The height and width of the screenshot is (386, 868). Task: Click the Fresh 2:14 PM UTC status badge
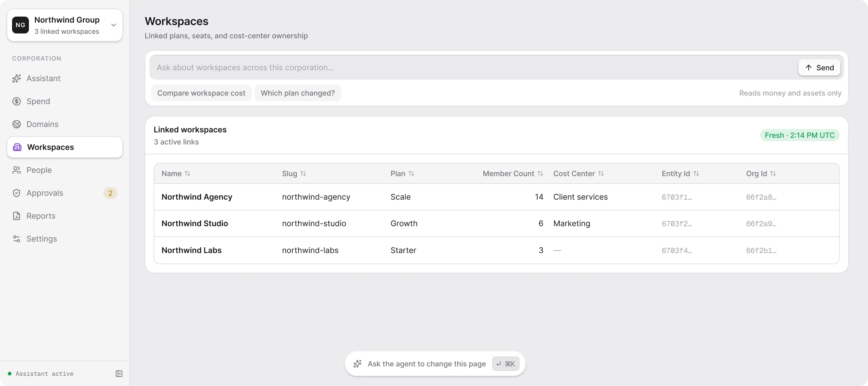coord(800,135)
